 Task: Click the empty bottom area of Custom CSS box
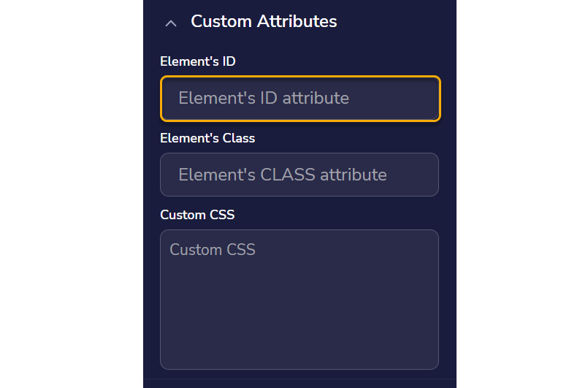[299, 343]
